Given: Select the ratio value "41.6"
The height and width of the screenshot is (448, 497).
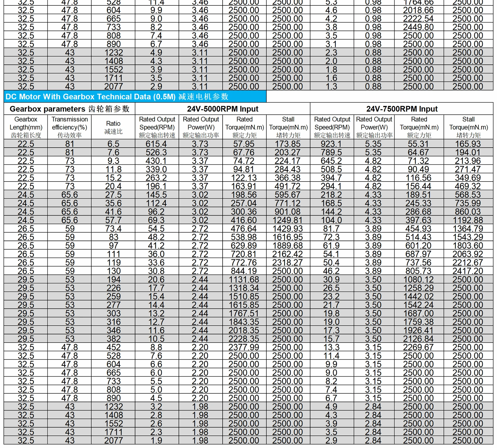Looking at the screenshot, I should pyautogui.click(x=113, y=212).
